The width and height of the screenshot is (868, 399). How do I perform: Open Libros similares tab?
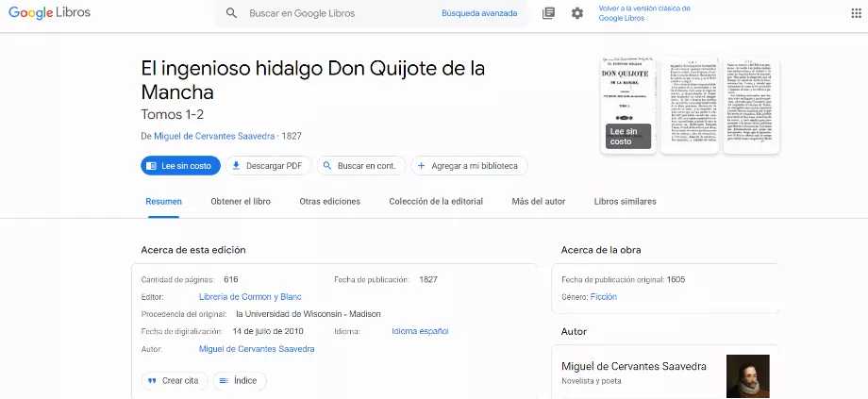[x=625, y=202]
